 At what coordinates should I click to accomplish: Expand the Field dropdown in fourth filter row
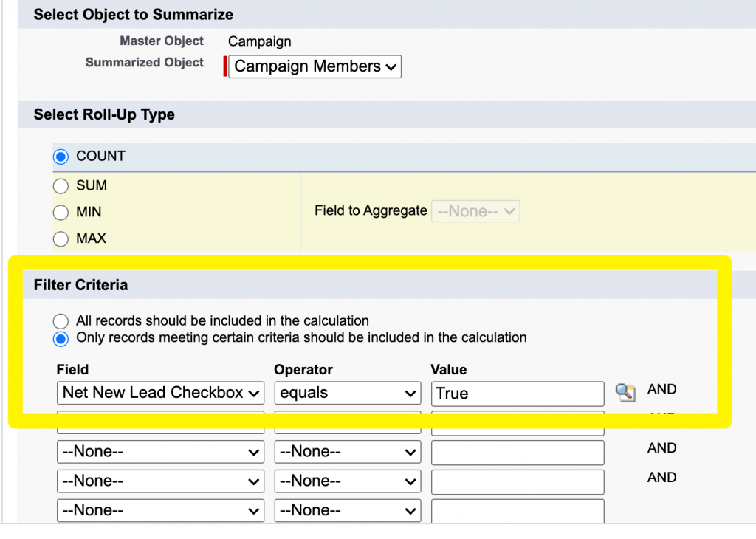click(160, 481)
